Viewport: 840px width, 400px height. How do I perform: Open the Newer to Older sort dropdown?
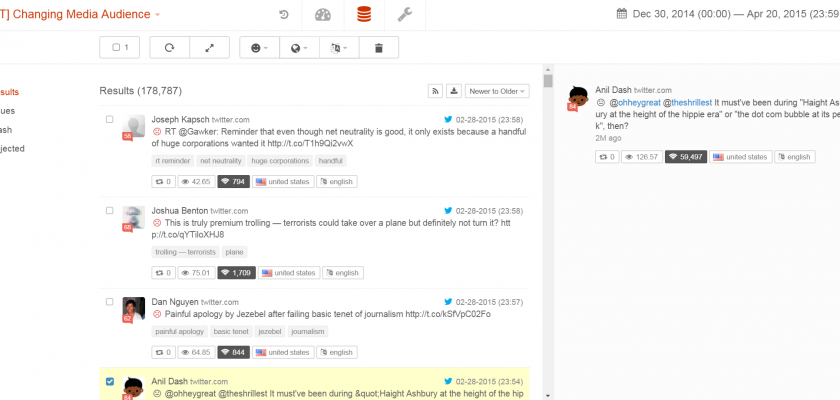[x=497, y=91]
